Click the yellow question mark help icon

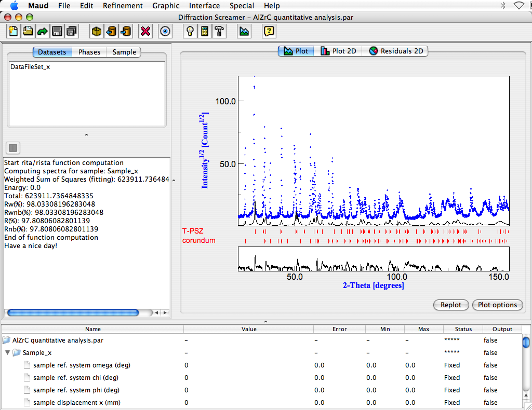269,31
